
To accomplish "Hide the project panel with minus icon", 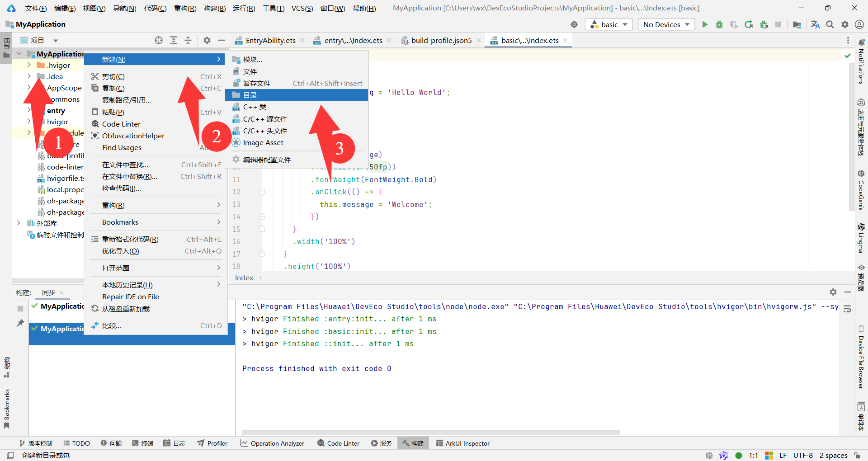I will click(222, 40).
